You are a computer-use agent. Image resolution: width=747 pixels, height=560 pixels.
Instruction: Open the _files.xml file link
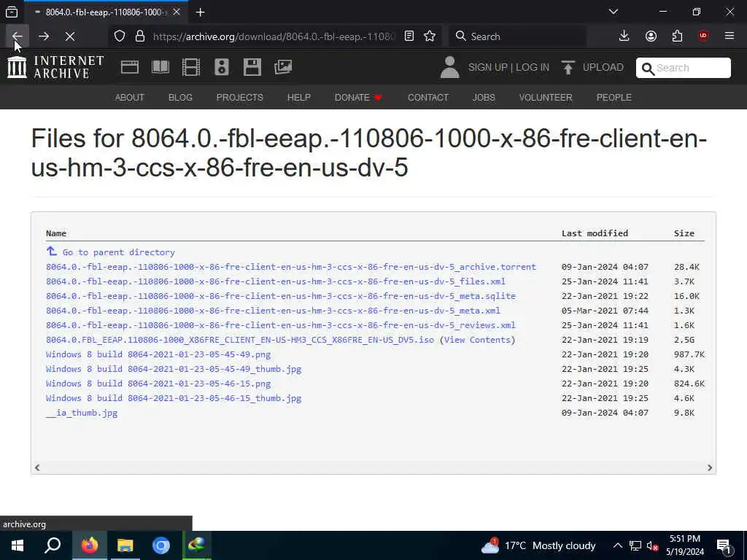tap(275, 281)
